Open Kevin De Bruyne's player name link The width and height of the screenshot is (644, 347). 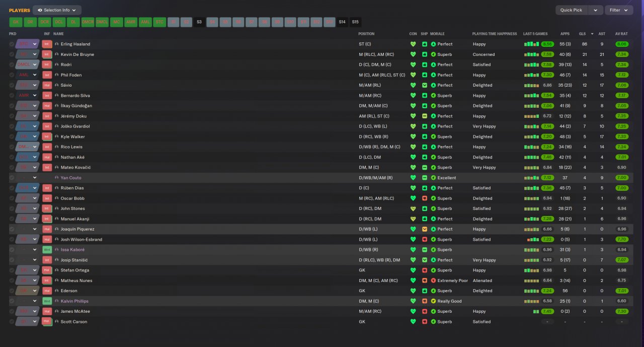click(x=77, y=54)
